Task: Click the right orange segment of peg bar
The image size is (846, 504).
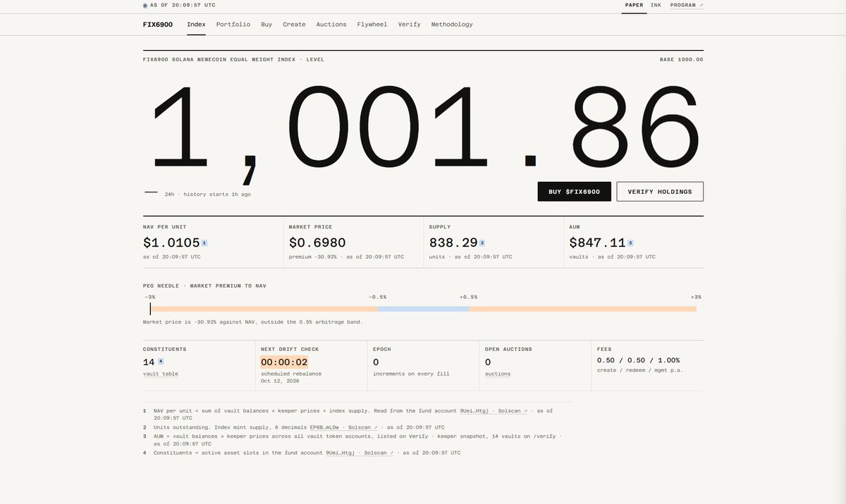Action: [583, 309]
